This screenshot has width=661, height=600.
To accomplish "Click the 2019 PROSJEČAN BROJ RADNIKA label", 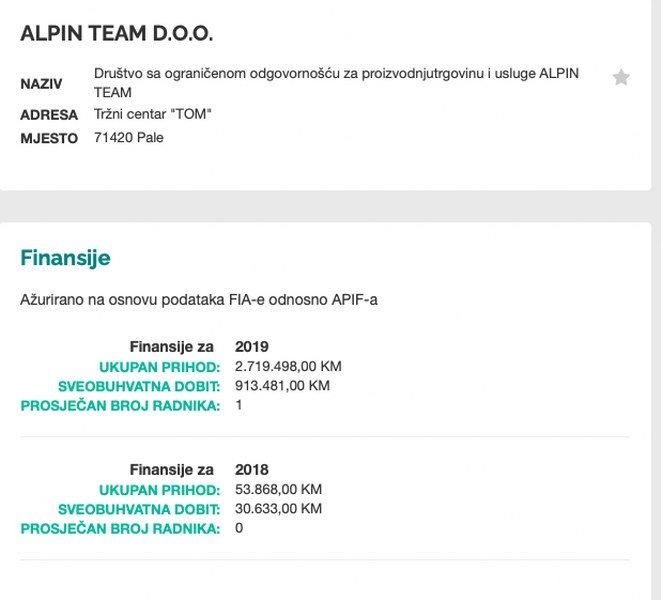I will coord(120,405).
